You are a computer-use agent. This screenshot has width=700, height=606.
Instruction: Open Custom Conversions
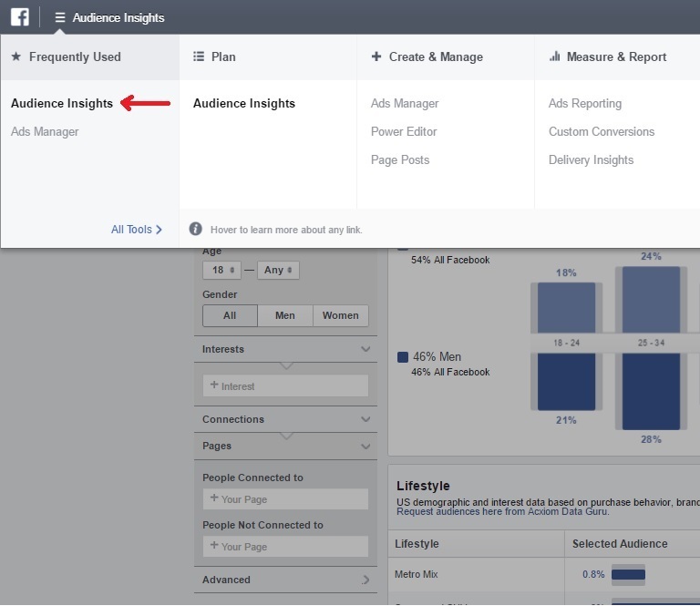tap(602, 131)
